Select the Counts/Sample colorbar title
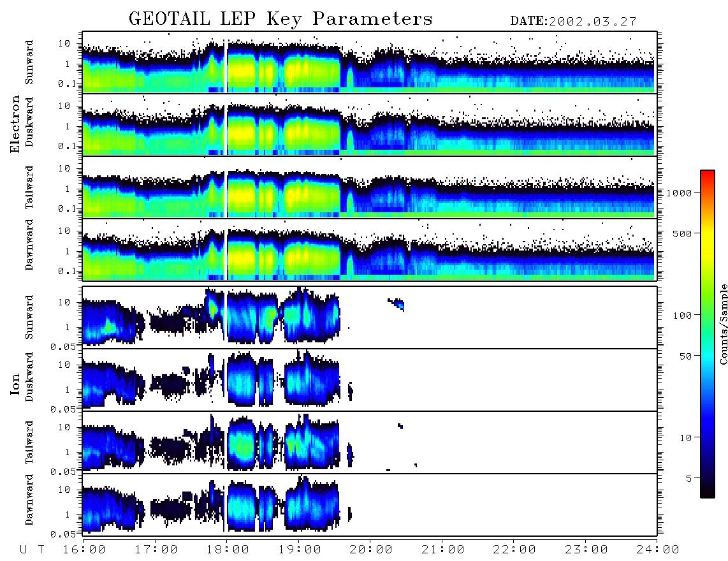Image resolution: width=728 pixels, height=561 pixels. (x=724, y=324)
